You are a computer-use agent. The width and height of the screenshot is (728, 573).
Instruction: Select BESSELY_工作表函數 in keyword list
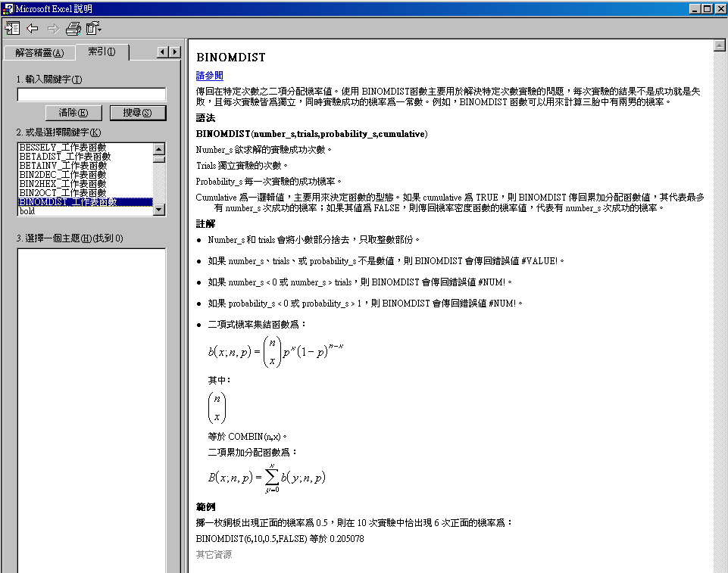63,147
